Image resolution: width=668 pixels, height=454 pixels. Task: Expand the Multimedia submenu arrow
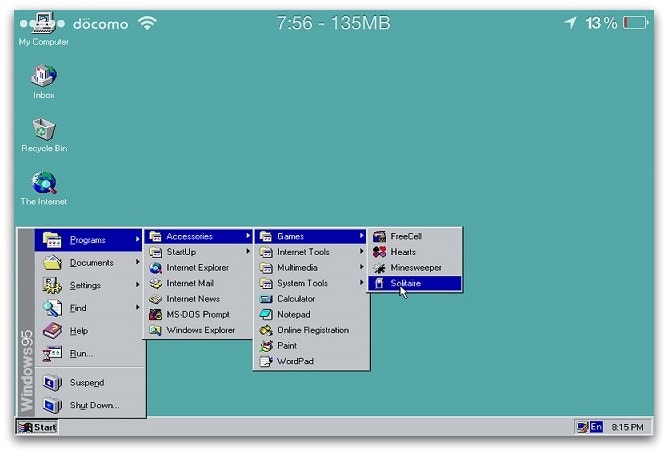(x=361, y=267)
